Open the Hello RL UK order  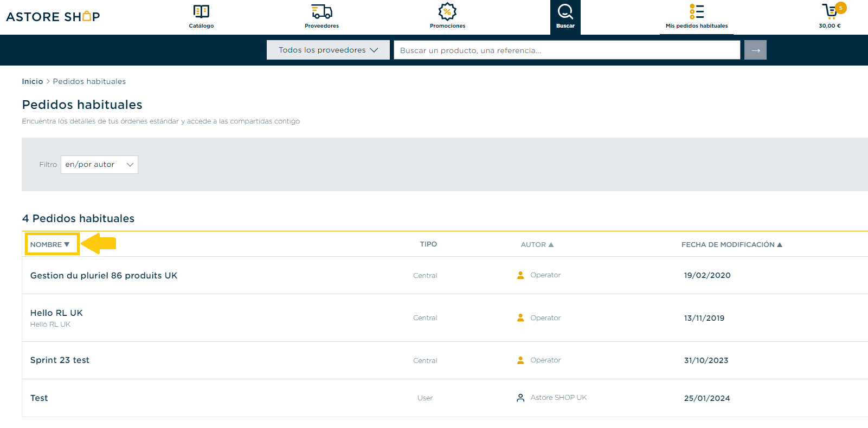click(56, 313)
